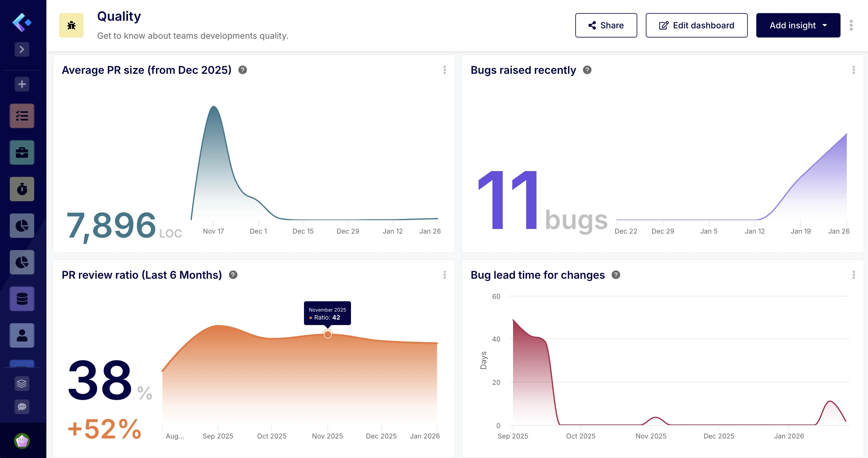Click the bug icon beside the Quality title
The height and width of the screenshot is (458, 868).
point(71,25)
